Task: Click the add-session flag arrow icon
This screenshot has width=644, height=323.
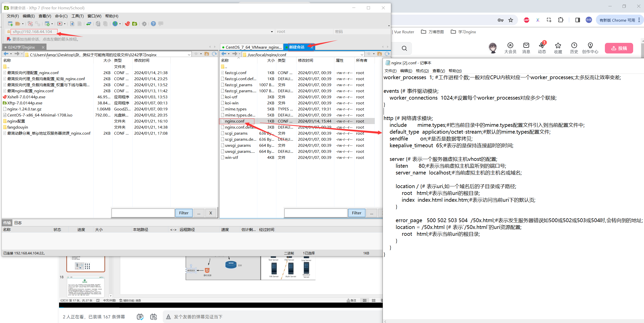Action: tap(9, 39)
